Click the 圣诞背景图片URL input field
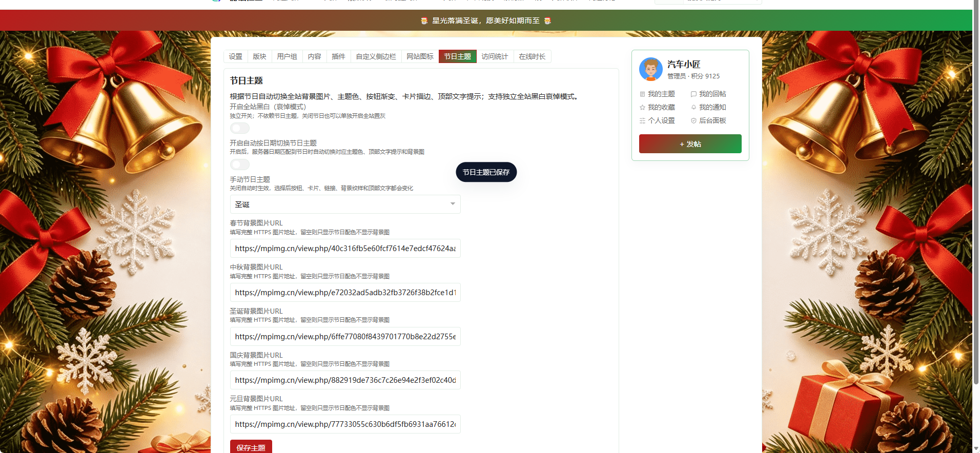The image size is (980, 453). coord(345,337)
